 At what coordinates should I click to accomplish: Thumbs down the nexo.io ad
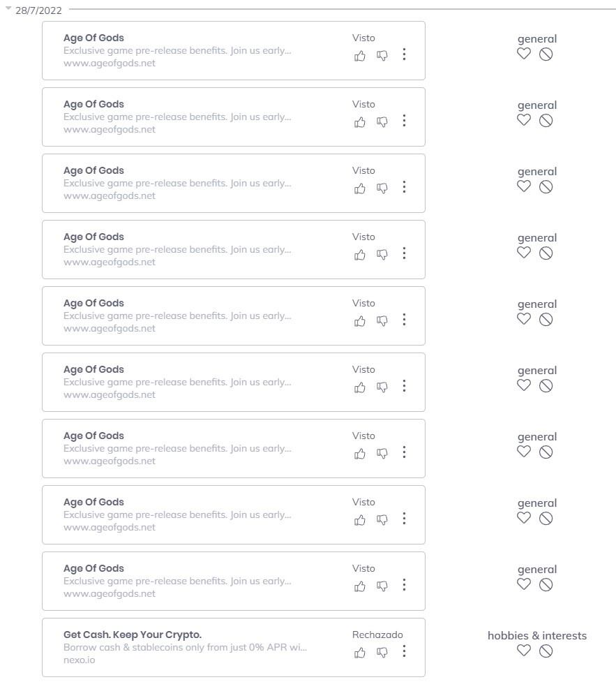pyautogui.click(x=382, y=652)
